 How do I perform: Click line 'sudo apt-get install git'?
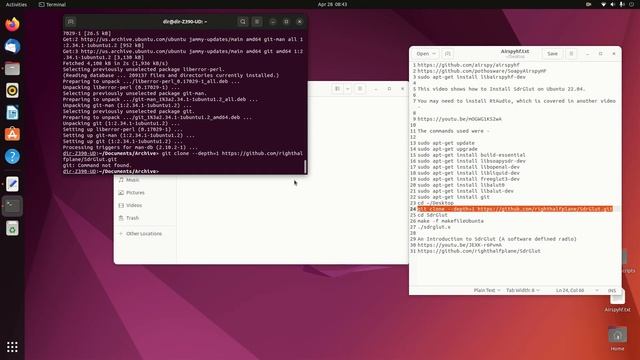point(453,197)
